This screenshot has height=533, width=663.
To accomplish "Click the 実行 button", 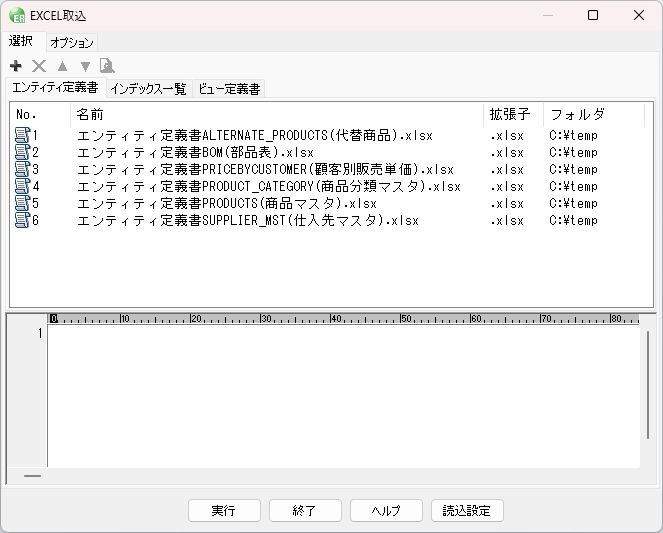I will coord(224,511).
